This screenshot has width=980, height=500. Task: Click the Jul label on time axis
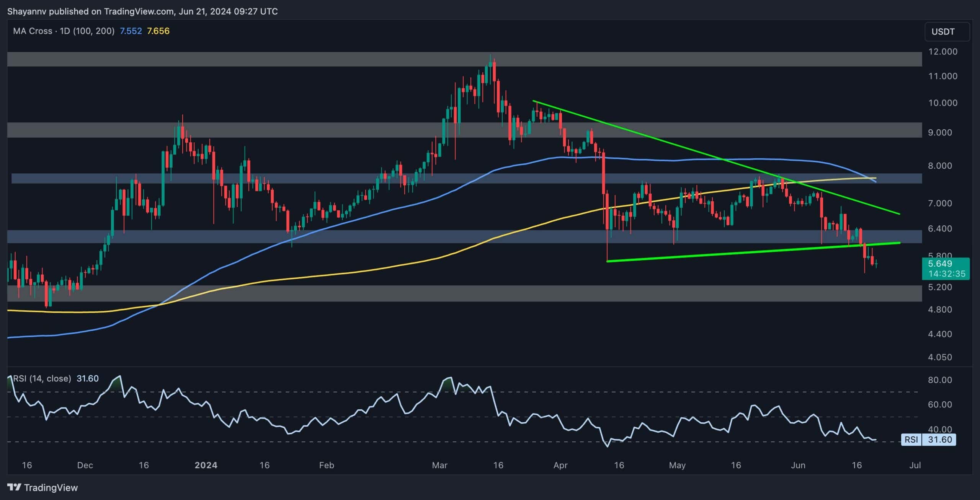(x=915, y=465)
